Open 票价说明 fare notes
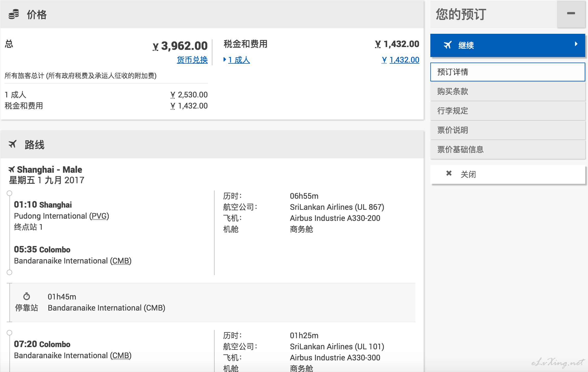The image size is (588, 372). (x=508, y=130)
